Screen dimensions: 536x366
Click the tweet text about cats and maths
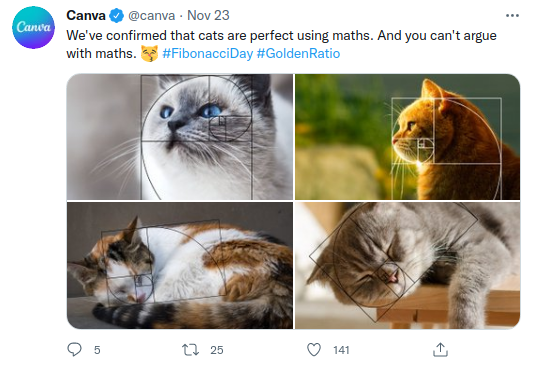point(281,44)
